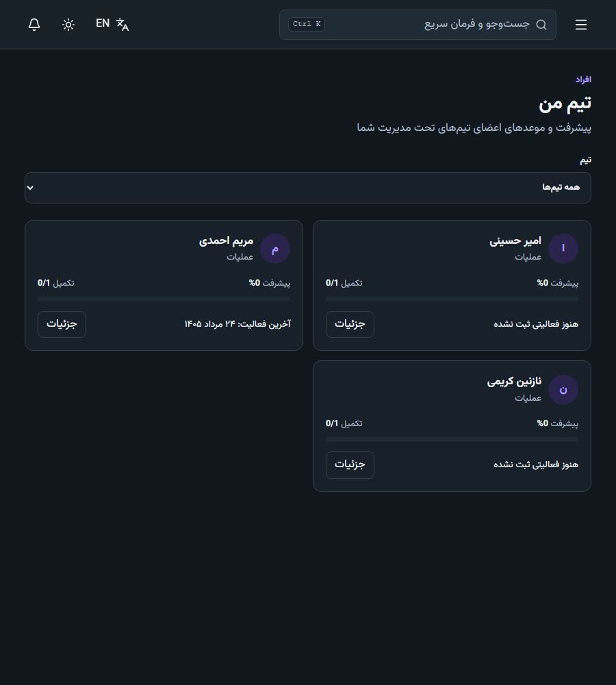616x685 pixels.
Task: Open the notifications bell
Action: coord(34,25)
